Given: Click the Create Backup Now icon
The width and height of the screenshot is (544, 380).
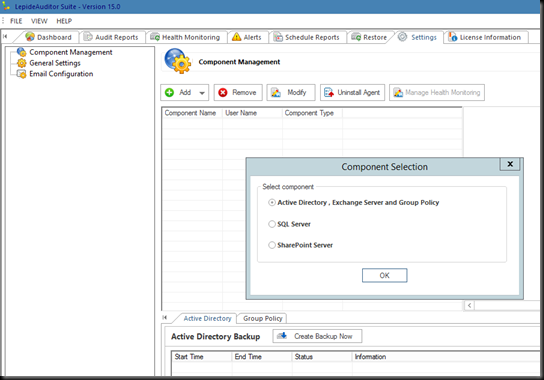Looking at the screenshot, I should coord(282,336).
